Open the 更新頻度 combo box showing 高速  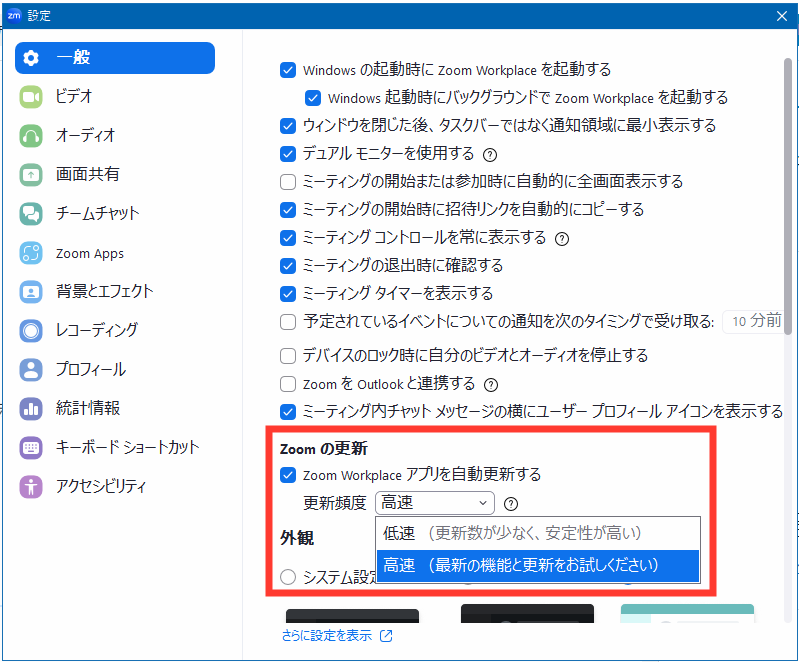click(435, 503)
